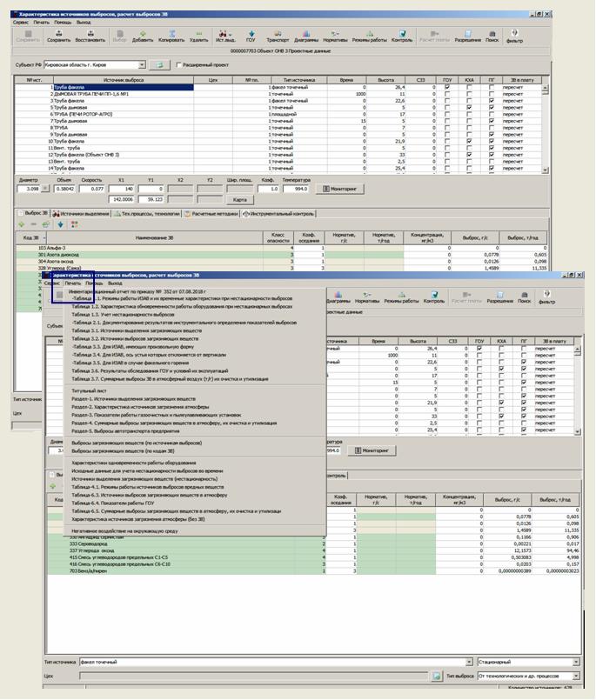Click green plus add icon under Выброс ЗВ tab
Screen dimensions: 596x700
(x=21, y=224)
